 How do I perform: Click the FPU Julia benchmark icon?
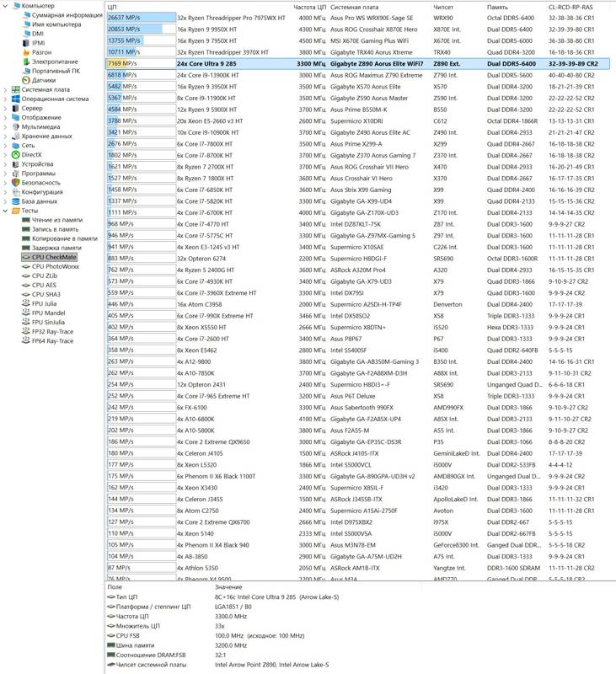coord(25,303)
